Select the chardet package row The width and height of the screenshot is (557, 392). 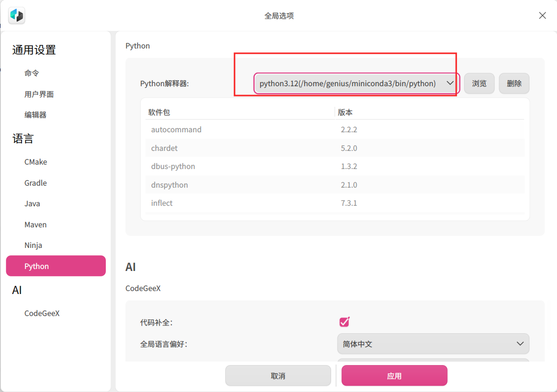tap(335, 148)
